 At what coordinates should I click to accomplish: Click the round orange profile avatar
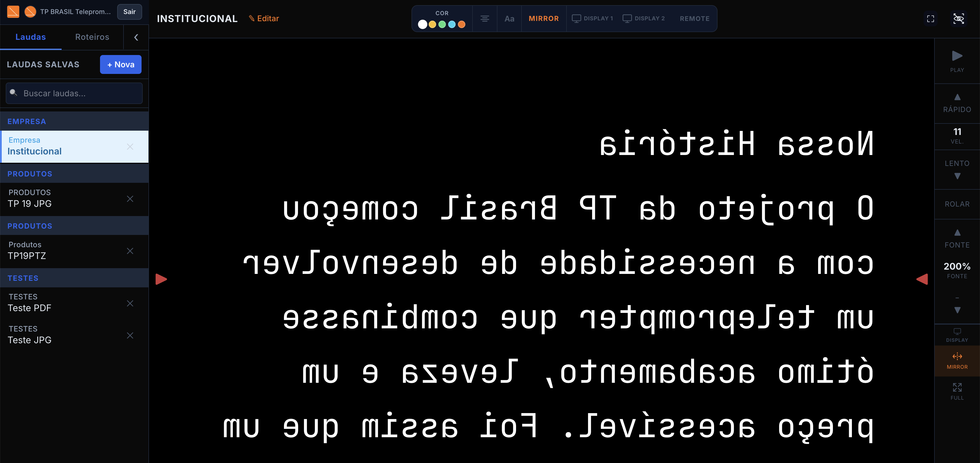(30, 11)
